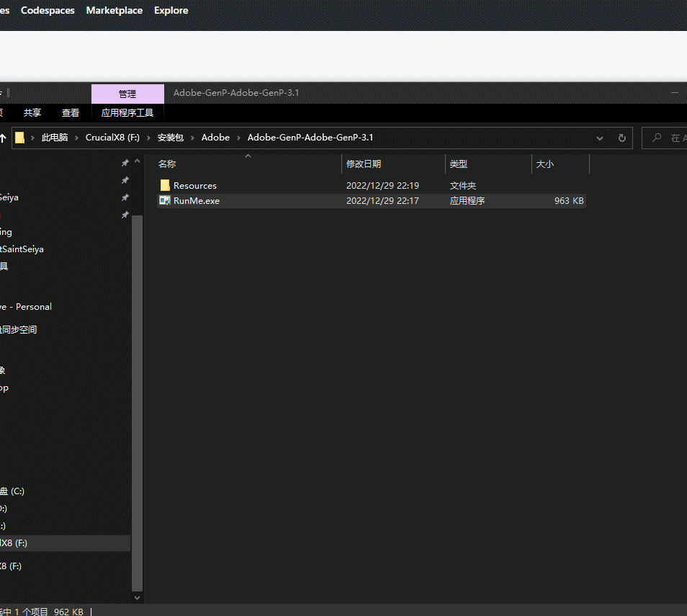Screen dimensions: 687x616
Task: Go to Adobe in the address path
Action: tap(215, 138)
